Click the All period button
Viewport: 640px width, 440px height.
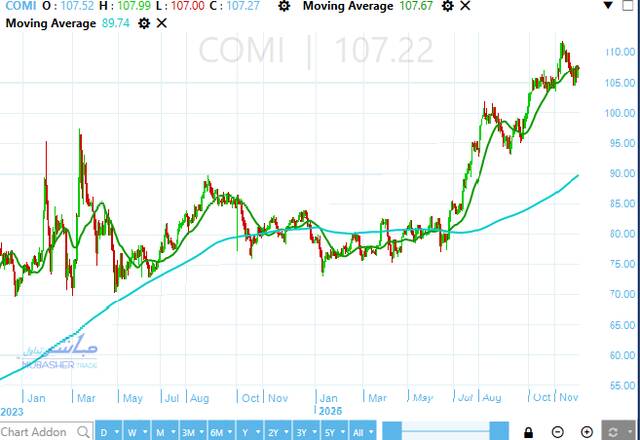pyautogui.click(x=360, y=432)
